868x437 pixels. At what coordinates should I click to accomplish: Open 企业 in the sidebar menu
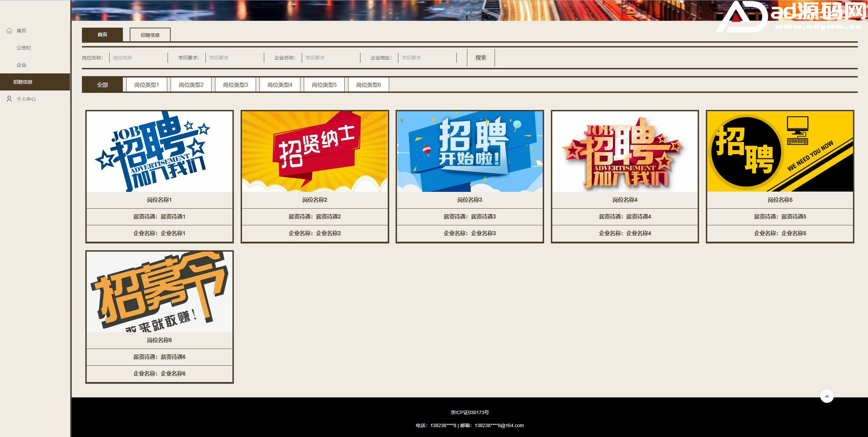coord(22,65)
